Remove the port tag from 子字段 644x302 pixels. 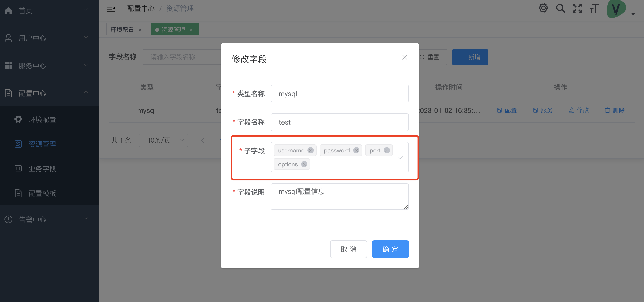tap(387, 150)
